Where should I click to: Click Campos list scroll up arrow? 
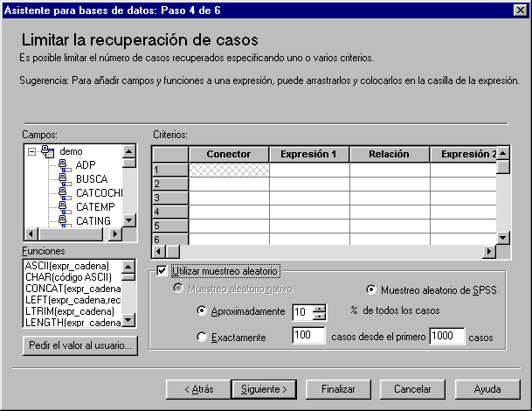pyautogui.click(x=129, y=151)
